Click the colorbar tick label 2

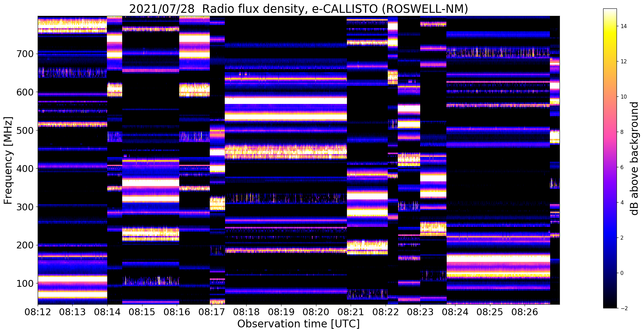point(622,238)
